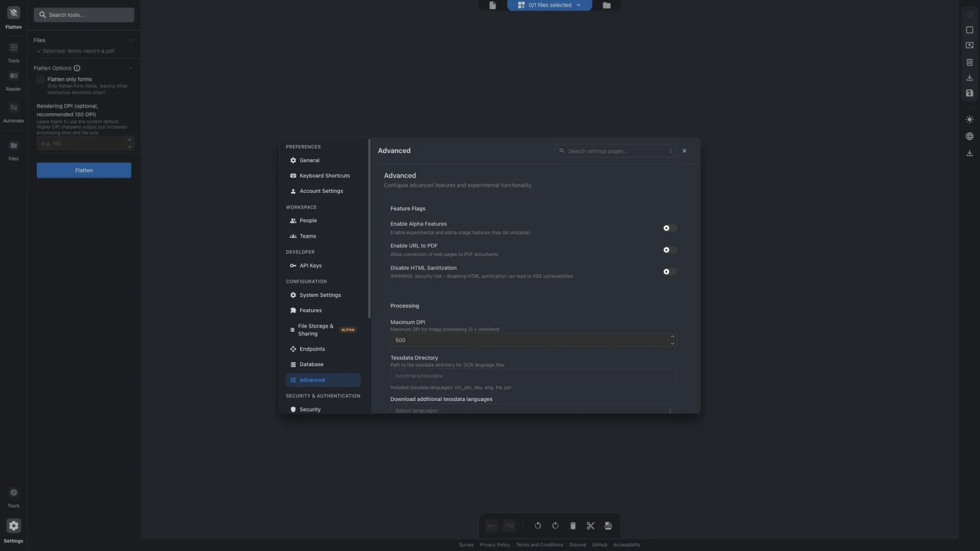Collapse the Flatten Options section chevron
This screenshot has width=980, height=551.
tap(130, 68)
